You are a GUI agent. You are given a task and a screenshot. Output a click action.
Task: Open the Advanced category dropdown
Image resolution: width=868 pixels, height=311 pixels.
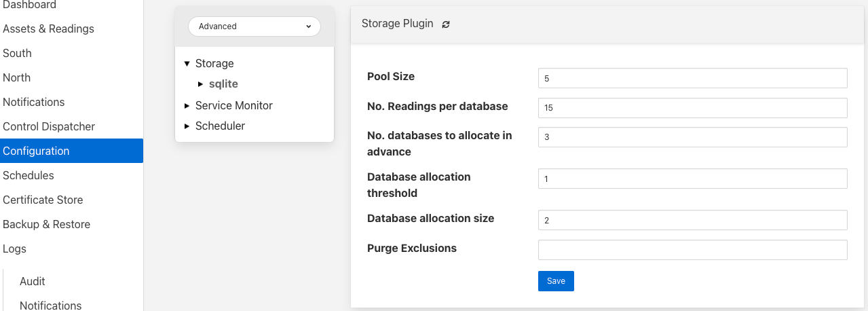pos(254,26)
